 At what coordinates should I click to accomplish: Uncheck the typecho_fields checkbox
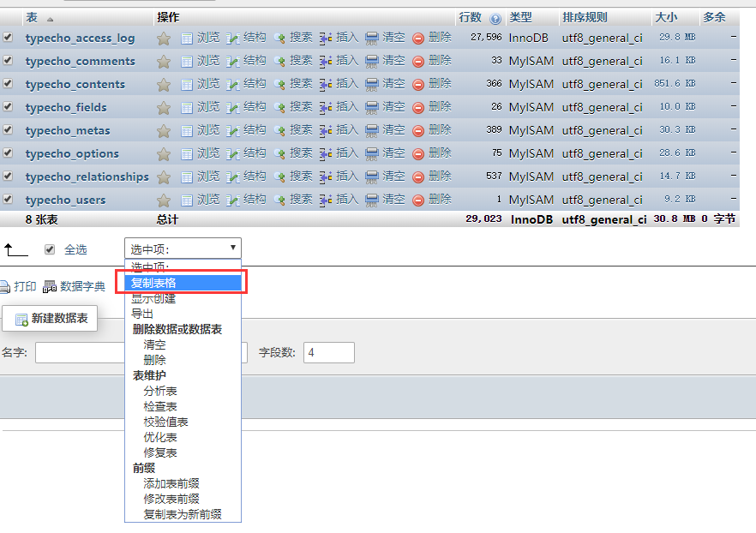click(x=8, y=106)
